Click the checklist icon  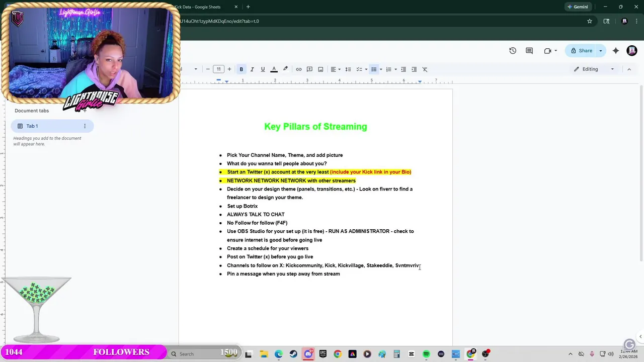[x=359, y=69]
